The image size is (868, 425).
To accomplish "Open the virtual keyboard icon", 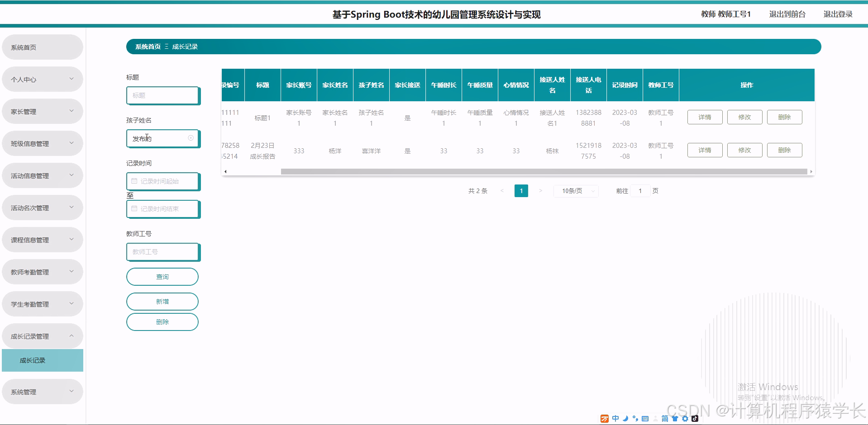I will (x=645, y=418).
